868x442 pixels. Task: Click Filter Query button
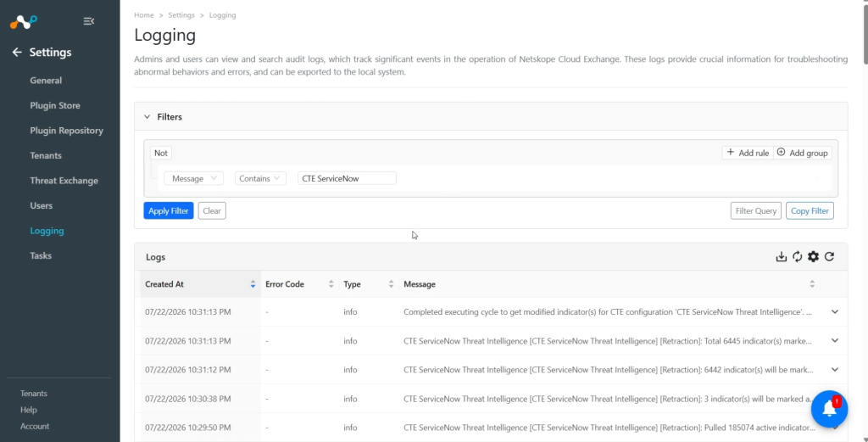pyautogui.click(x=755, y=210)
